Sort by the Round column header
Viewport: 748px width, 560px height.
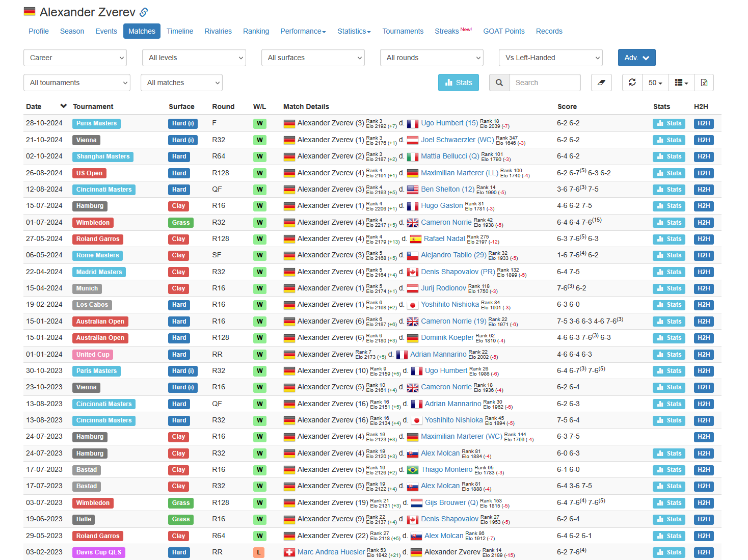[x=223, y=106]
